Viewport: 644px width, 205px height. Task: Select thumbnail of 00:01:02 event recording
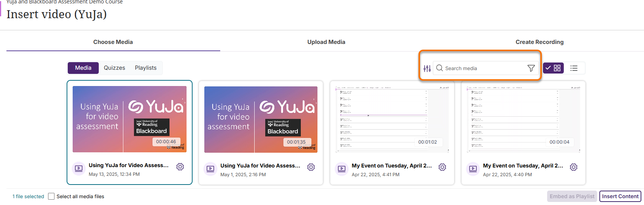392,120
